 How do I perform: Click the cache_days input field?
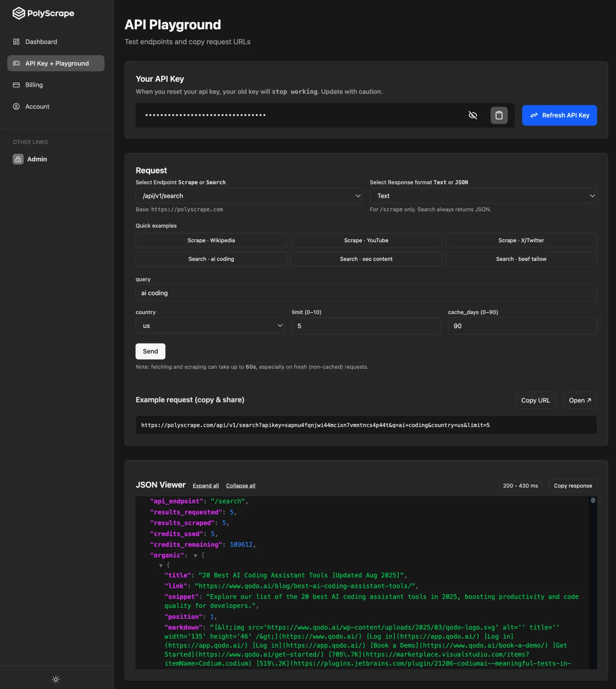(522, 326)
